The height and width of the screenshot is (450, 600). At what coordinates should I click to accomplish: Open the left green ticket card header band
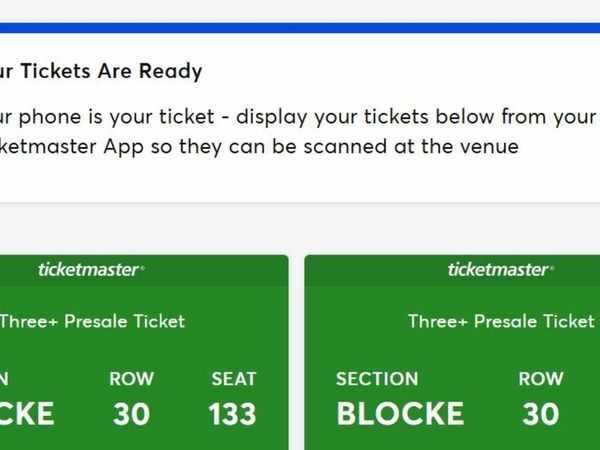pos(144,271)
